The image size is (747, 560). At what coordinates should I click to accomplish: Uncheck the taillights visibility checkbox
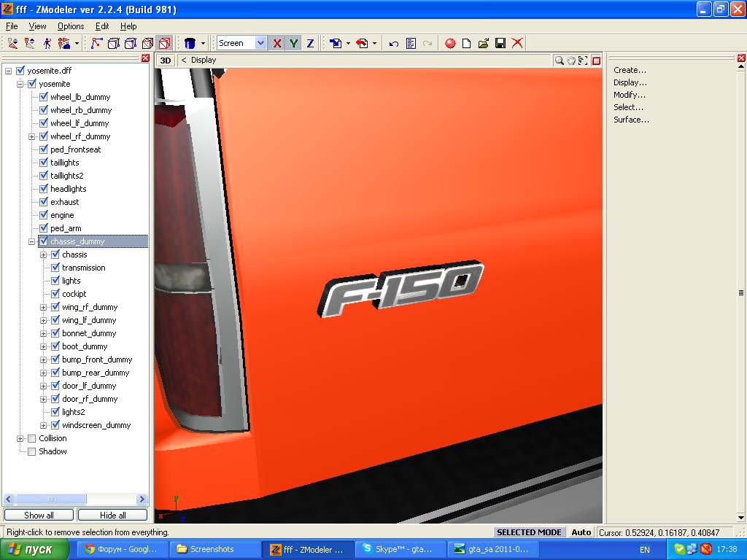coord(43,163)
